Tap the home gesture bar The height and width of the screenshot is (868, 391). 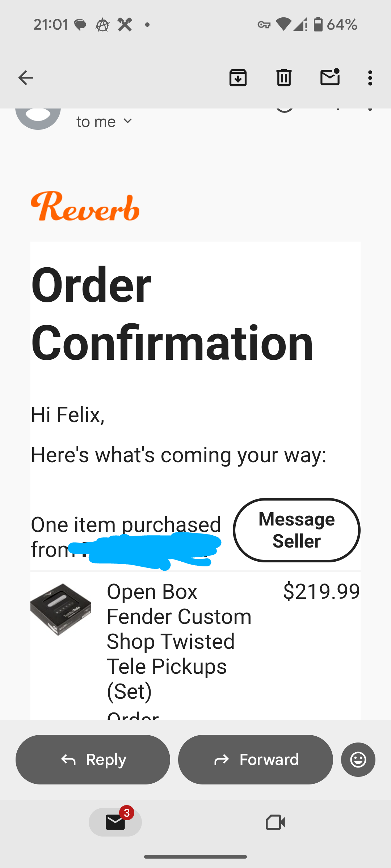[195, 856]
